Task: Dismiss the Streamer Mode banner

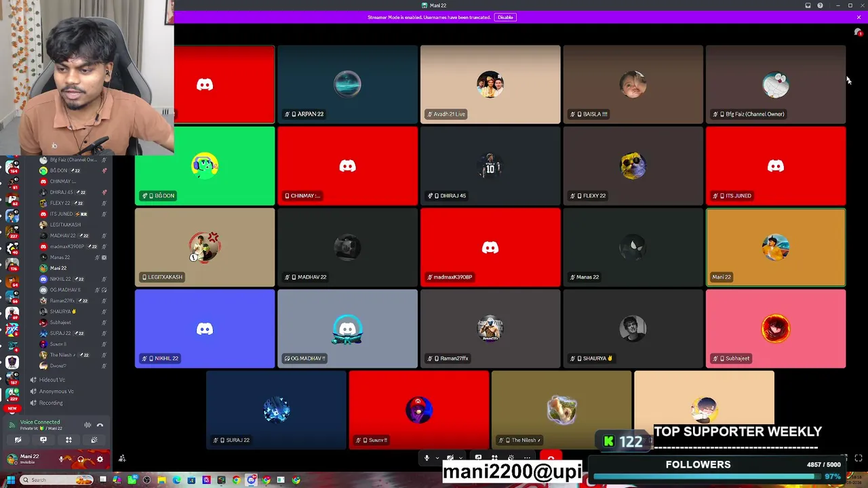Action: (x=859, y=17)
